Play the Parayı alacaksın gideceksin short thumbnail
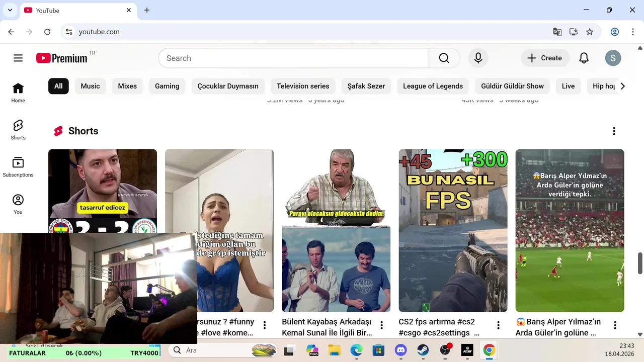The image size is (644, 362). click(x=336, y=231)
